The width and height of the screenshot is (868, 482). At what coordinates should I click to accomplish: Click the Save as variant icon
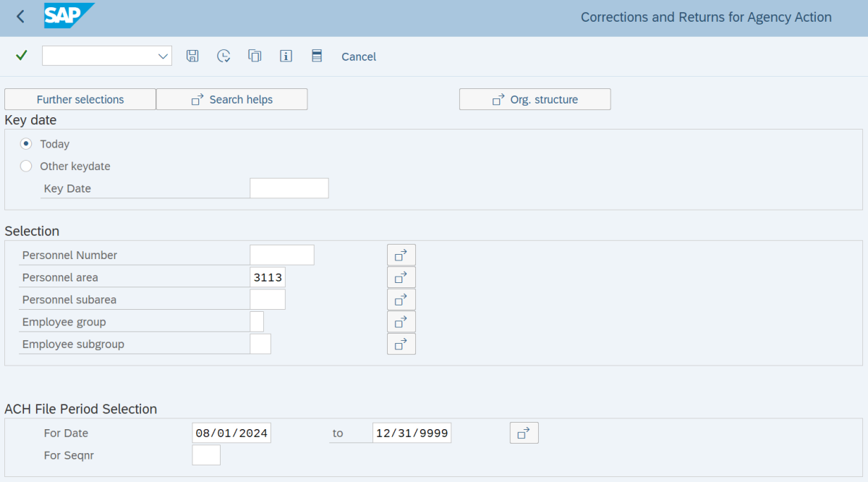point(192,56)
